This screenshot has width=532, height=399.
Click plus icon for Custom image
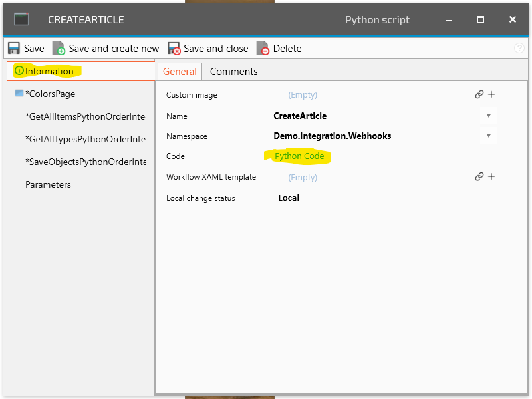491,95
